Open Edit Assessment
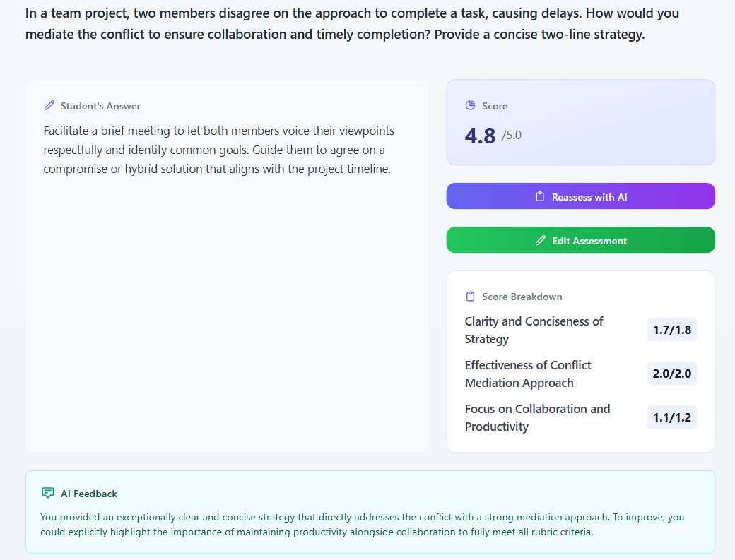 581,239
